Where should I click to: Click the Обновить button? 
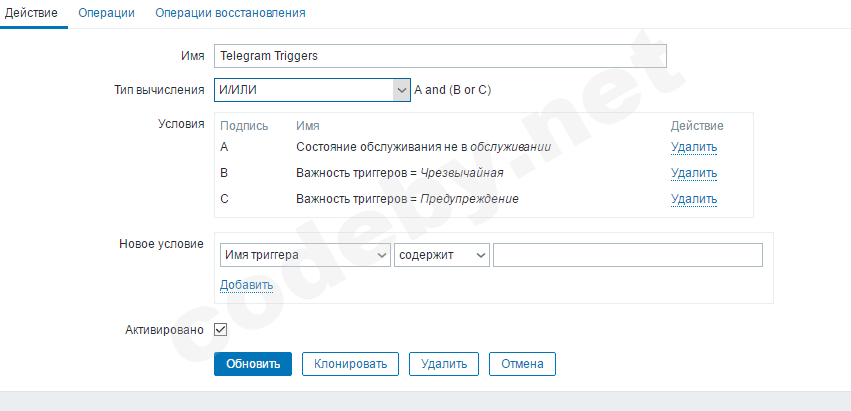(x=253, y=364)
